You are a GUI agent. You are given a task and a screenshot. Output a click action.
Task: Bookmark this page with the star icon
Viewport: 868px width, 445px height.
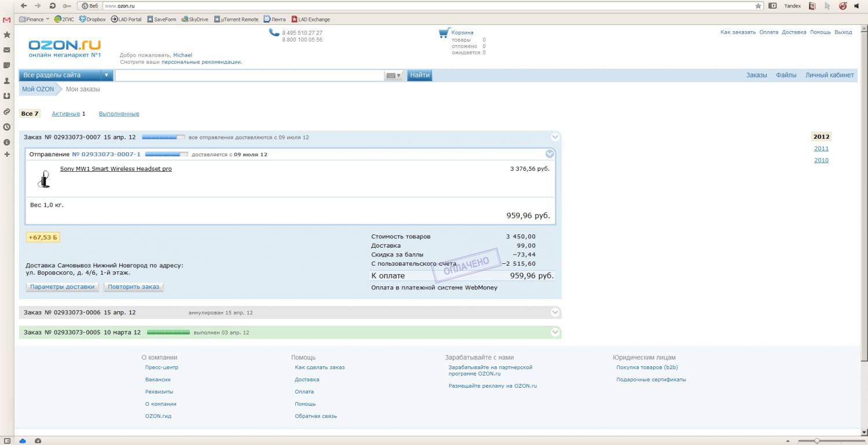click(759, 6)
